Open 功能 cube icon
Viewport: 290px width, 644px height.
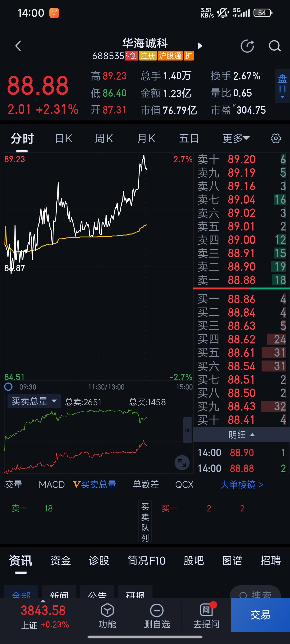tap(107, 610)
